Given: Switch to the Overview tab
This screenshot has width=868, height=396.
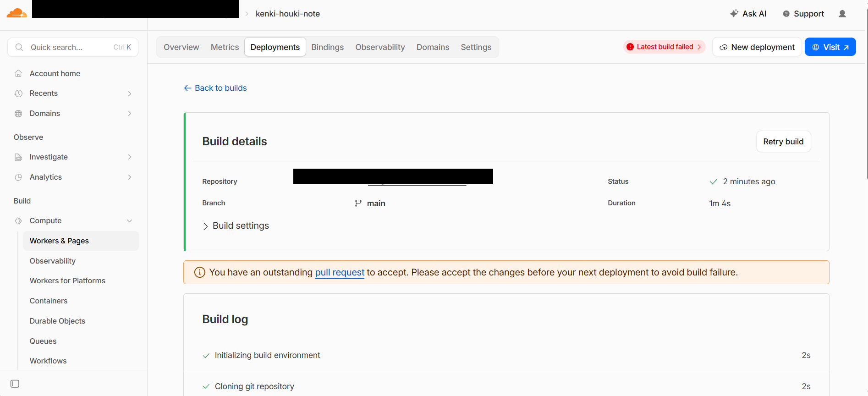Looking at the screenshot, I should coord(181,47).
